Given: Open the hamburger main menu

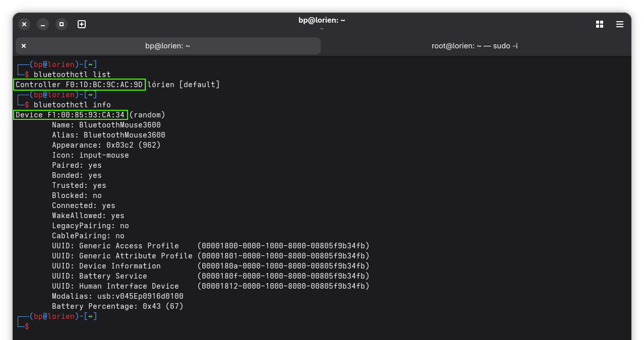Looking at the screenshot, I should tap(620, 24).
